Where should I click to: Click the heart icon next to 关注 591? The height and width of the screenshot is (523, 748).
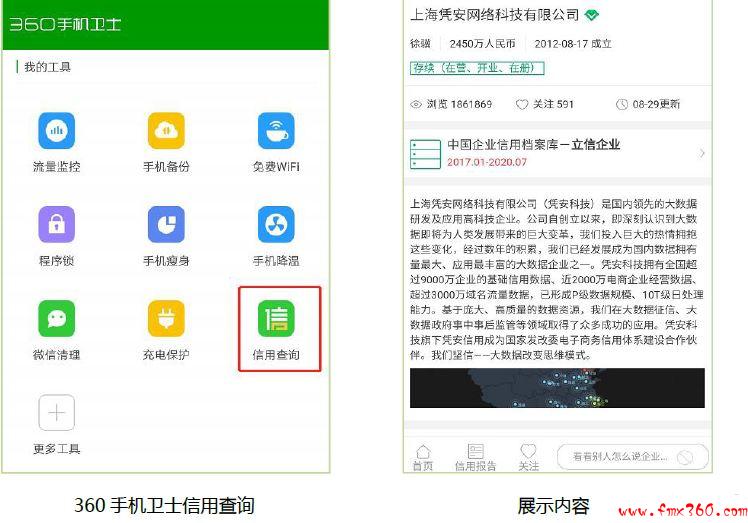tap(522, 104)
